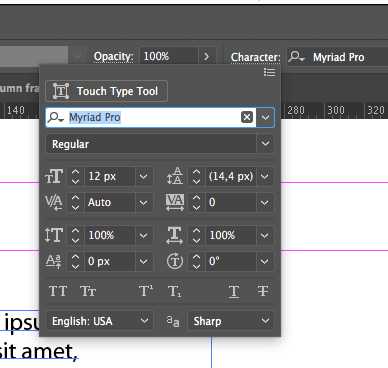Image resolution: width=388 pixels, height=368 pixels.
Task: Expand the font family dropdown list
Action: tap(265, 117)
